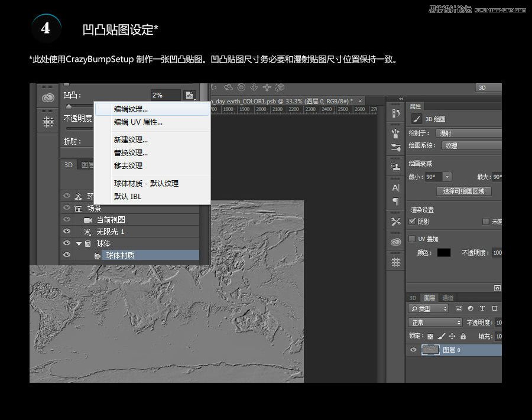Select the 图层 0 layer thumbnail

[430, 350]
